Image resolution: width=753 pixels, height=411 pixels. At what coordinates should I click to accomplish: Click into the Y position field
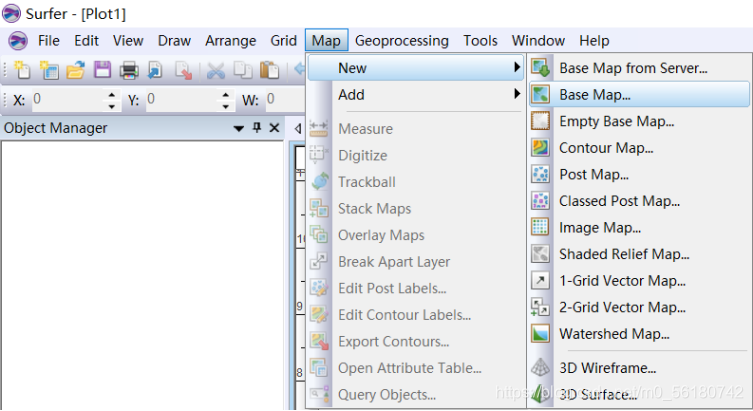(182, 99)
